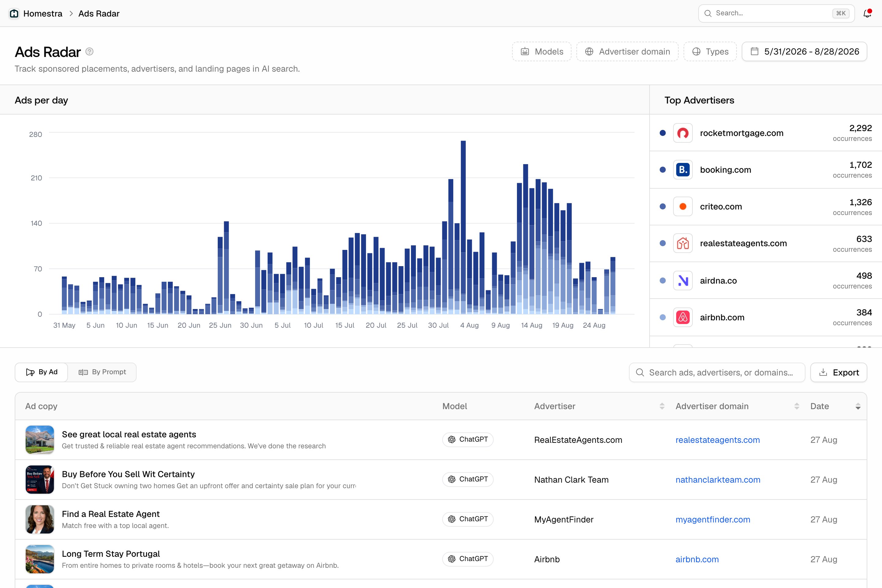Click the rocketmortgage.com logo icon

[683, 133]
